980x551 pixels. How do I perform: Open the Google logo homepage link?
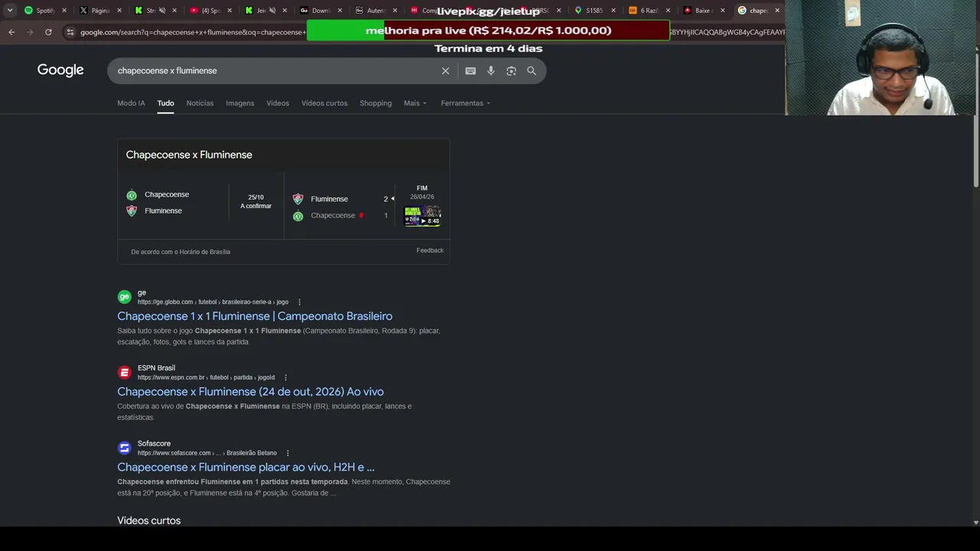click(60, 70)
